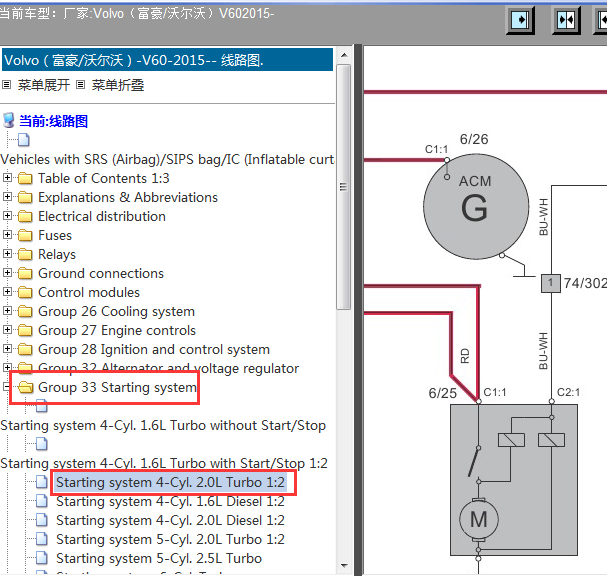Click the Electrical distribution folder icon

coord(25,216)
